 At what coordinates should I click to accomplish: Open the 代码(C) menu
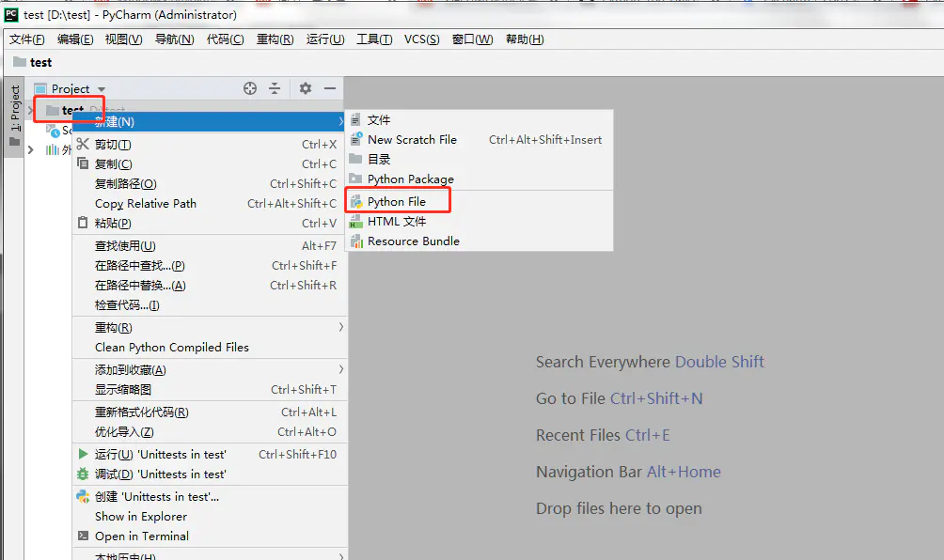225,39
